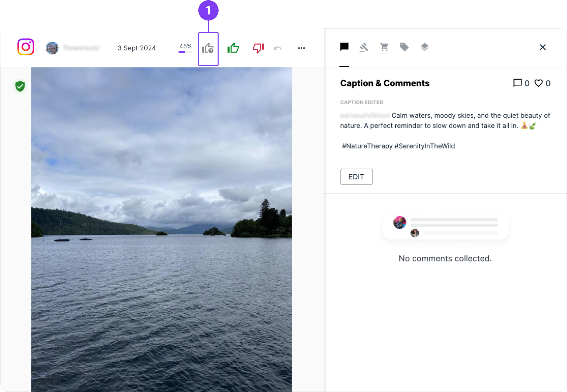Image resolution: width=567 pixels, height=392 pixels.
Task: Click the #NatureTherapy hashtag
Action: pos(367,146)
